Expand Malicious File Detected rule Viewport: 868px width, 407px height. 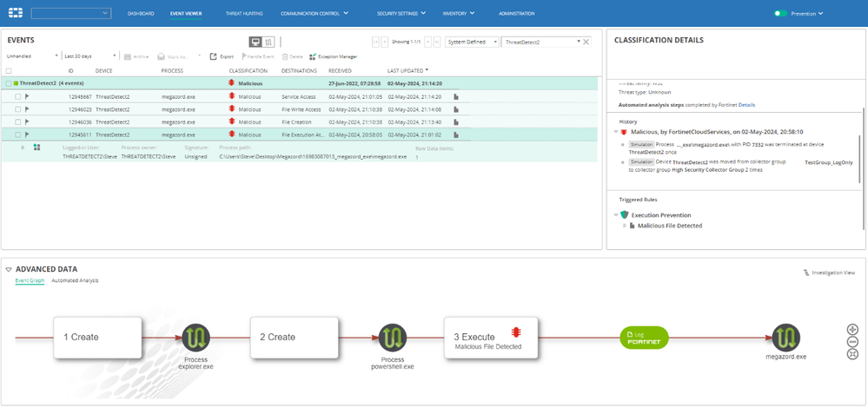click(x=625, y=226)
